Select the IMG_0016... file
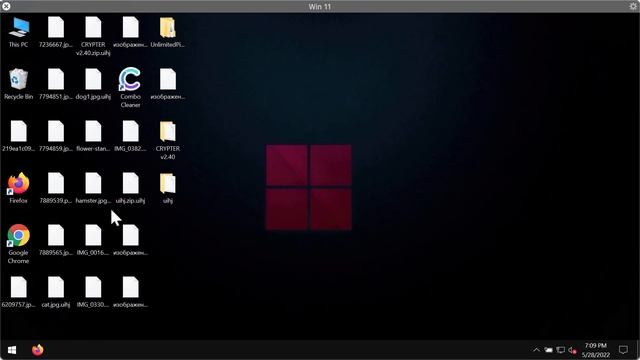The image size is (640, 360). coord(93,240)
